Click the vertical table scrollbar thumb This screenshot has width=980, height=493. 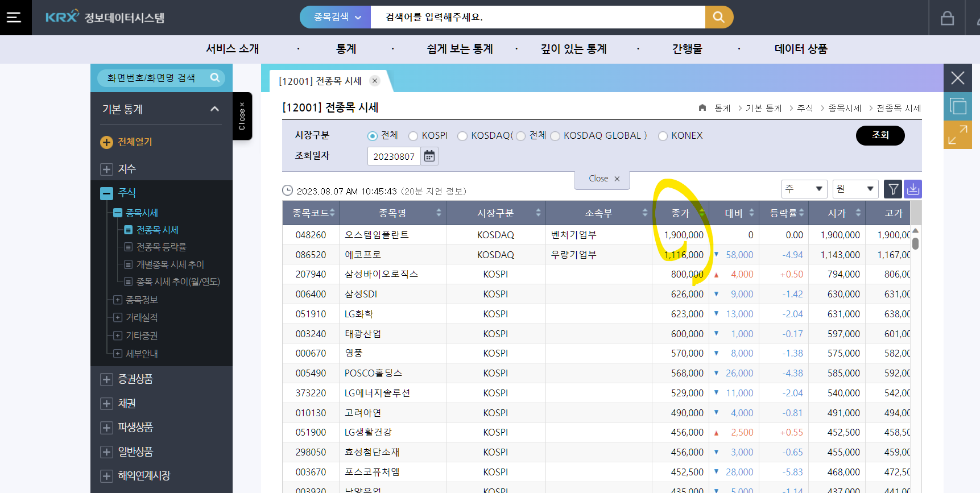pyautogui.click(x=915, y=243)
